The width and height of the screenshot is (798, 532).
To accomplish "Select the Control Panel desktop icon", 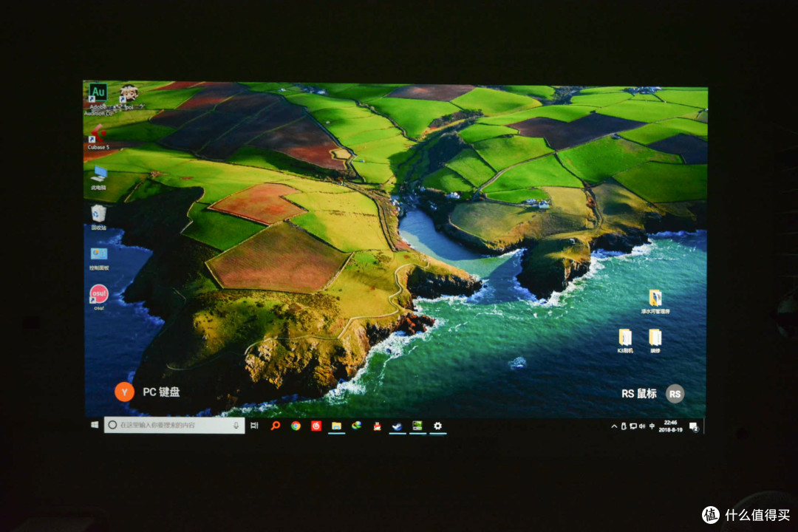I will 99,258.
